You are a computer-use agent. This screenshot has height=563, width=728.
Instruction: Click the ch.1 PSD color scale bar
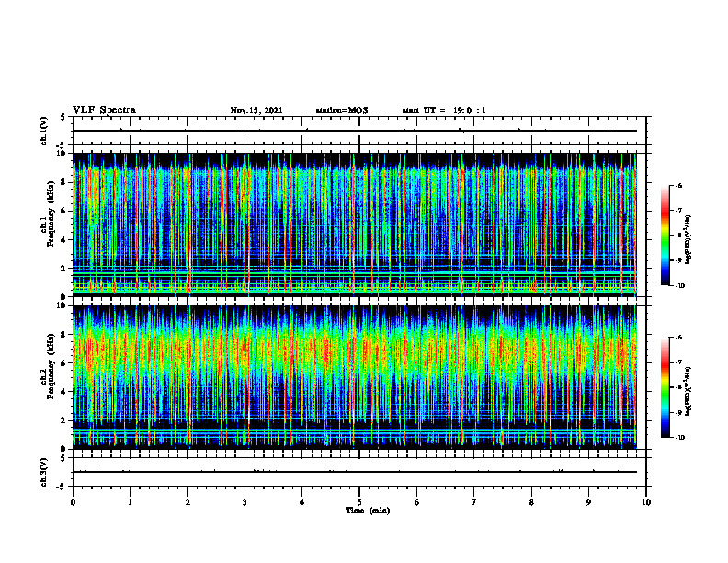(x=665, y=236)
